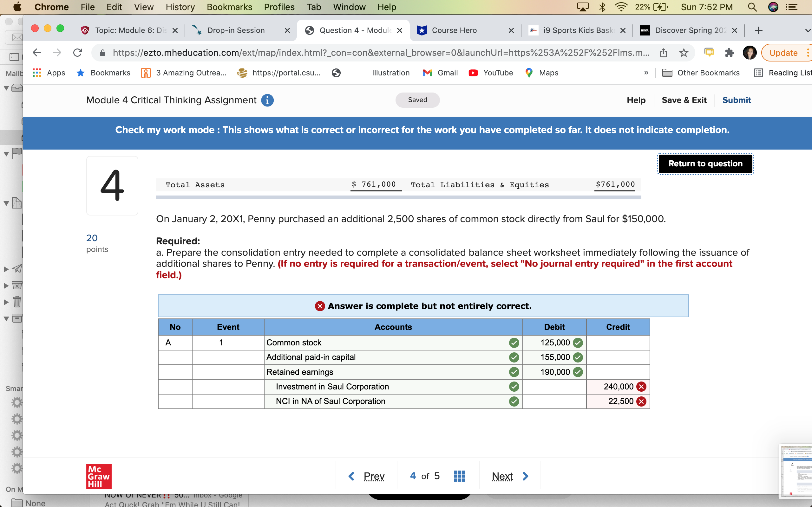The image size is (812, 507).
Task: Bookmark this page with the star icon
Action: tap(684, 53)
